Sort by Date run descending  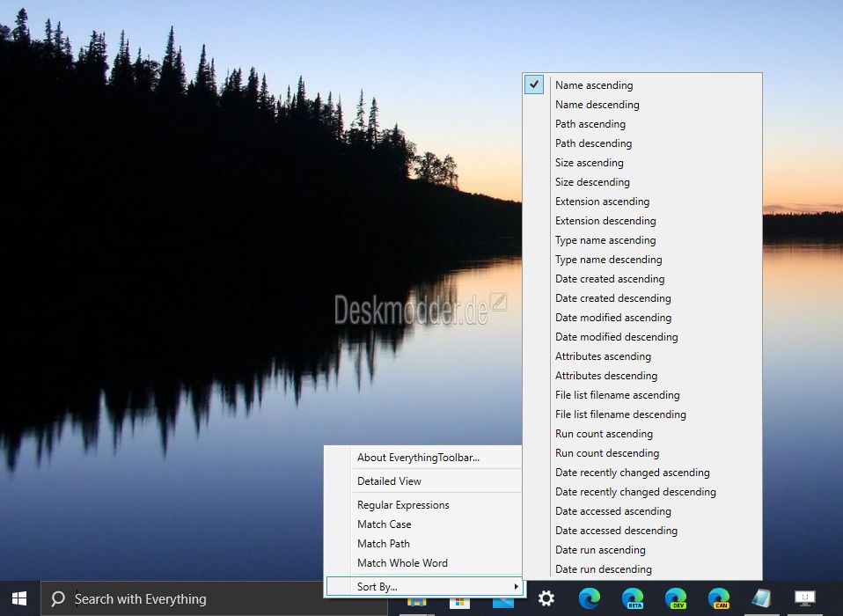(642, 568)
